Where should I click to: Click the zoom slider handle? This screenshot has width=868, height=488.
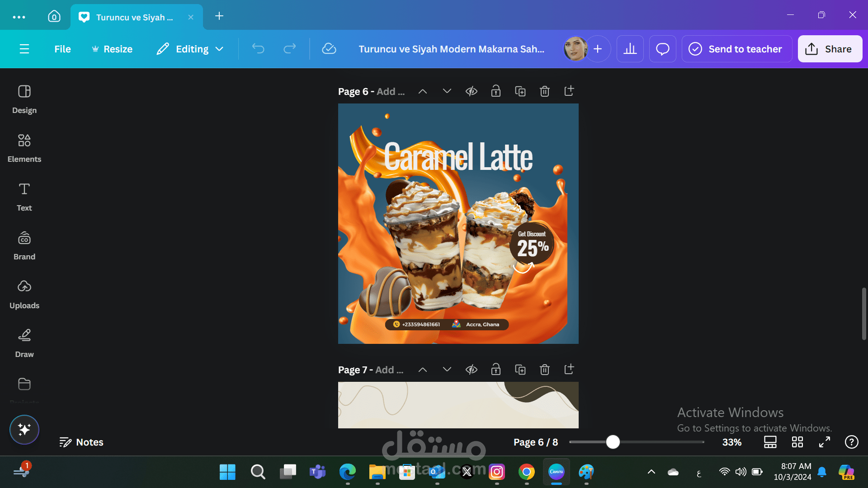[x=613, y=442]
